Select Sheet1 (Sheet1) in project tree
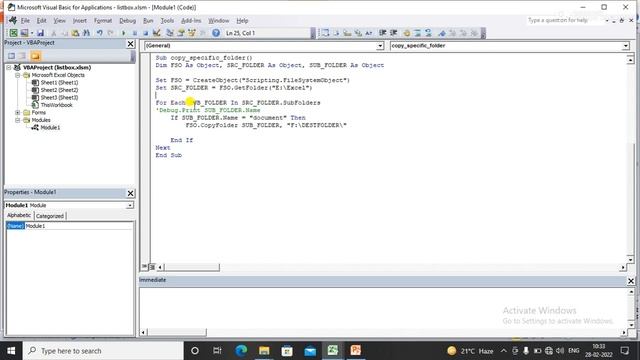This screenshot has height=360, width=640. (x=59, y=82)
